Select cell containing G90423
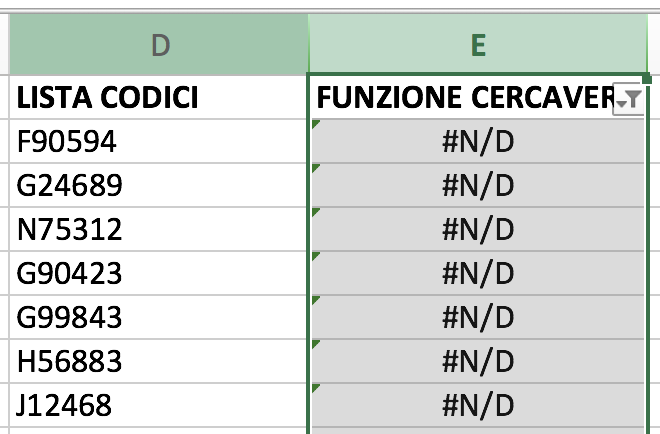660x434 pixels. [159, 273]
